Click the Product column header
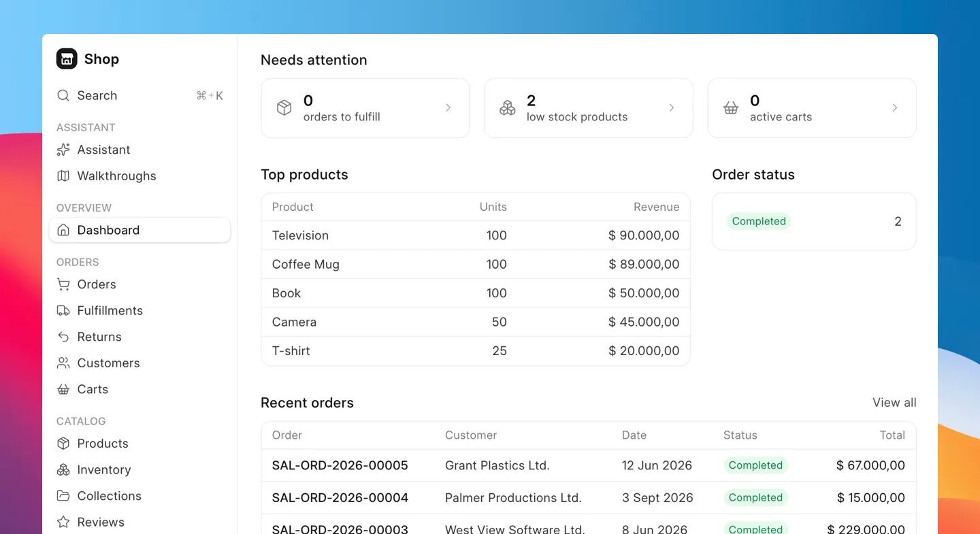Screen dimensions: 980x534 (293, 207)
